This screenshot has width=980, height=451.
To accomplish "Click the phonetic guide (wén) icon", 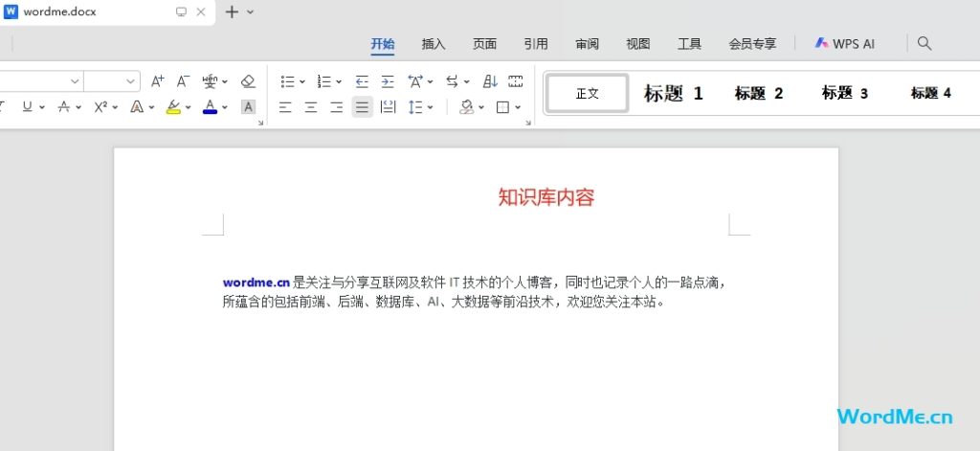I will [x=210, y=80].
